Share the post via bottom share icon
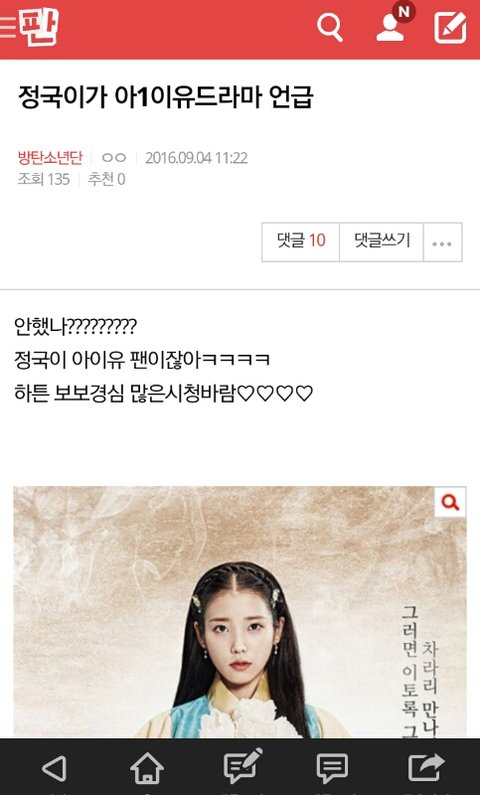480x795 pixels. 426,767
